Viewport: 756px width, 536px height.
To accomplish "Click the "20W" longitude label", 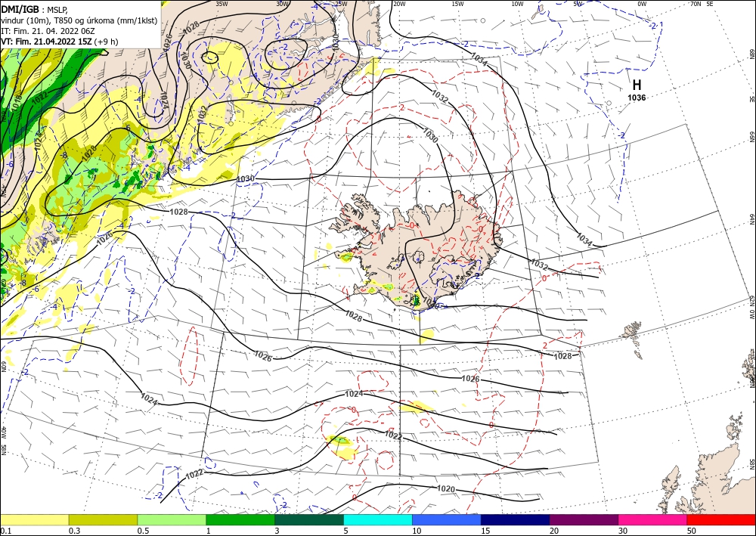I will click(398, 3).
